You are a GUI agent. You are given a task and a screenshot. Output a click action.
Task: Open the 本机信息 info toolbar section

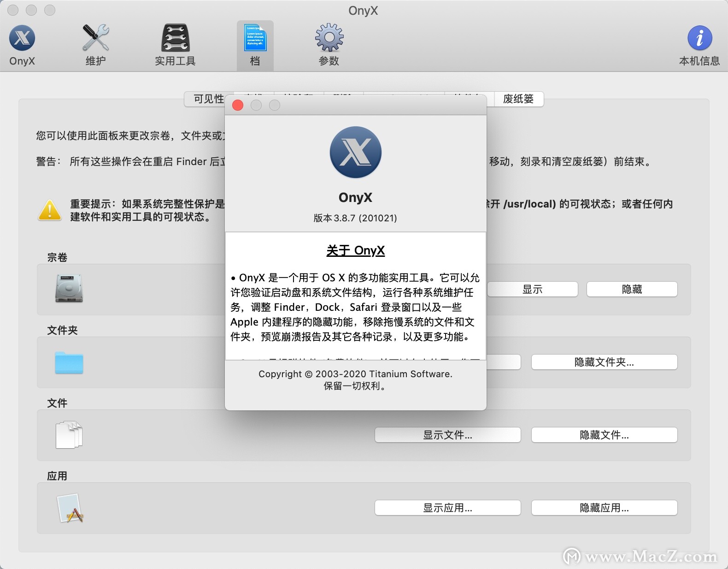point(699,46)
